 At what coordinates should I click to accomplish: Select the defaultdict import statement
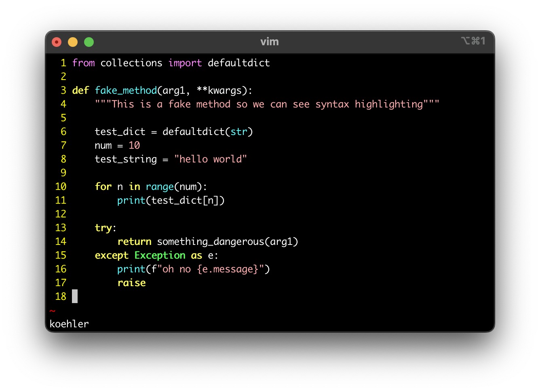click(171, 63)
